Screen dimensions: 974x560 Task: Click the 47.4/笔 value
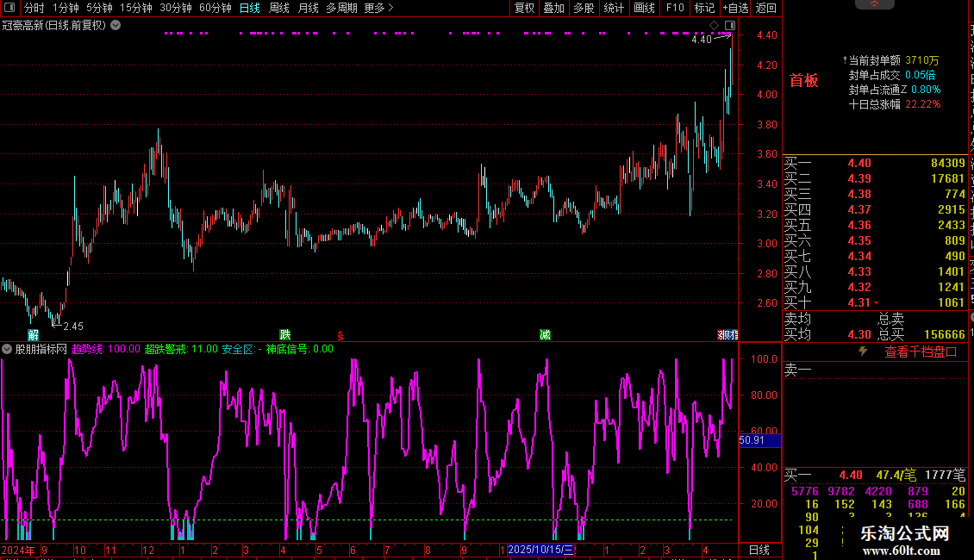point(896,476)
